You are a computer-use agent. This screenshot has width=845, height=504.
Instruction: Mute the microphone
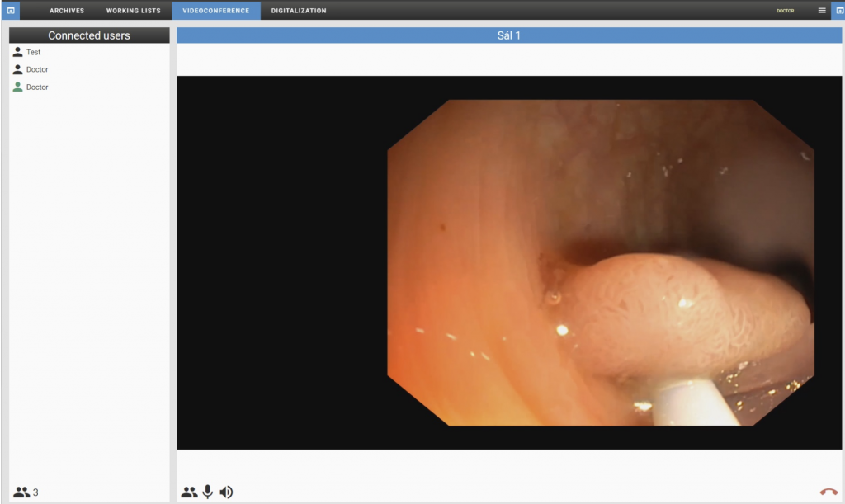point(207,492)
